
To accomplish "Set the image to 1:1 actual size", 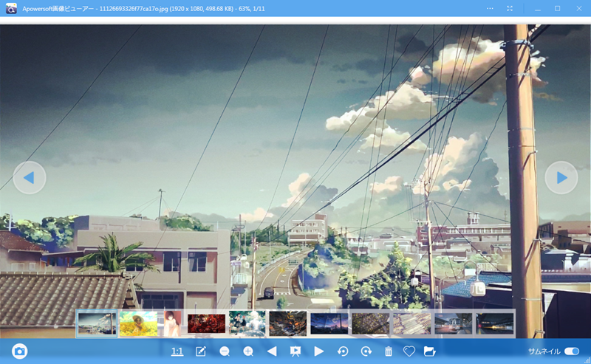I will click(177, 351).
